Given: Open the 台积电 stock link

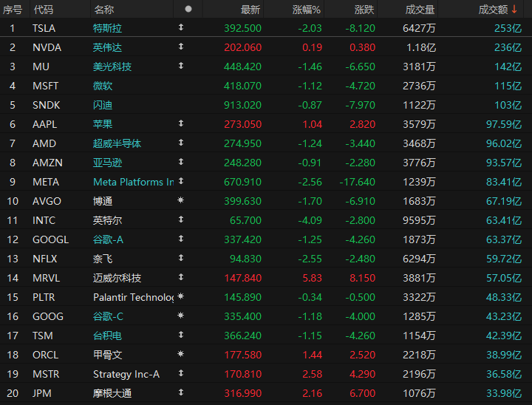Looking at the screenshot, I should (x=107, y=336).
